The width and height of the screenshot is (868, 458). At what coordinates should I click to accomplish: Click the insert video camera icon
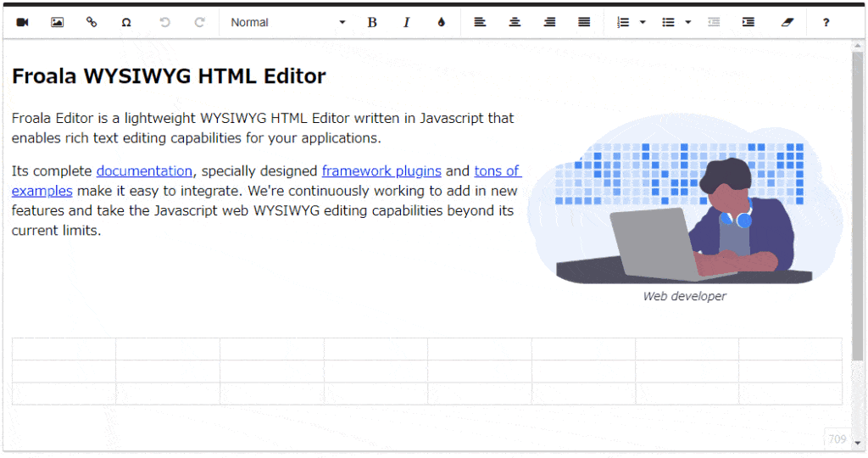pos(23,23)
